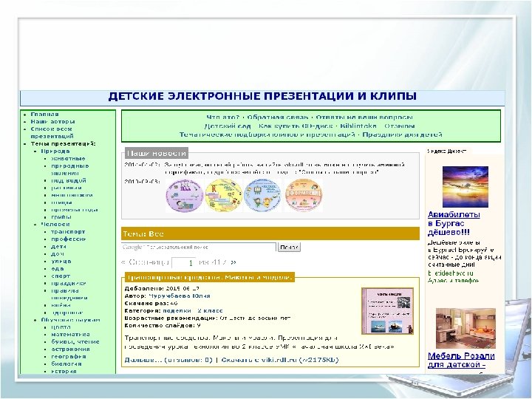Screen dimensions: 532x399
Task: Open Как купить CD-диск link
Action: coord(296,126)
